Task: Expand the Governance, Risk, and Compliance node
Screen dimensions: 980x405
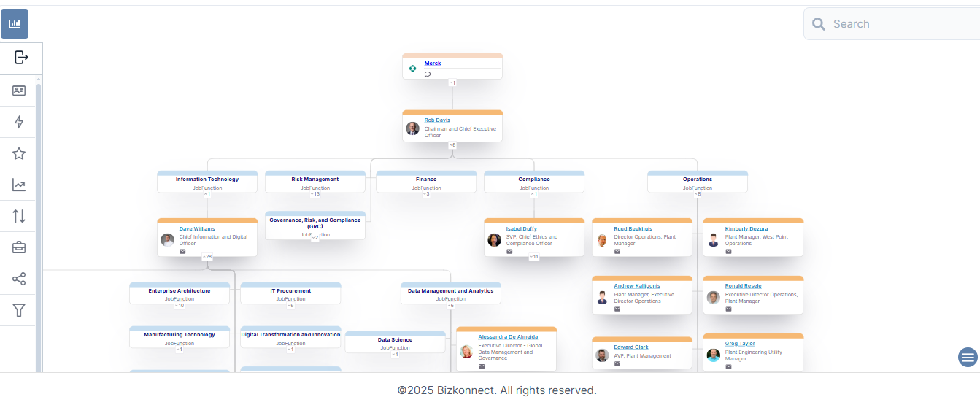Action: [315, 238]
